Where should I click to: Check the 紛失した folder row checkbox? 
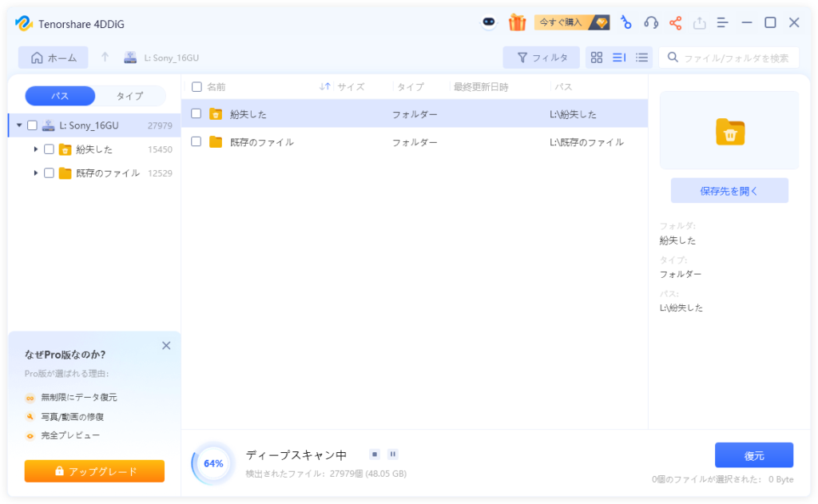[196, 114]
